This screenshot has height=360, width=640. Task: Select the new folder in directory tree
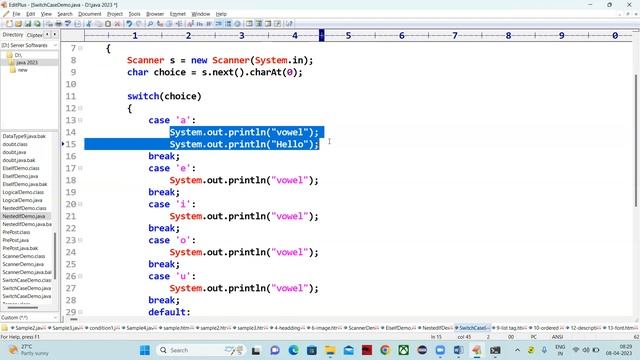coord(22,70)
